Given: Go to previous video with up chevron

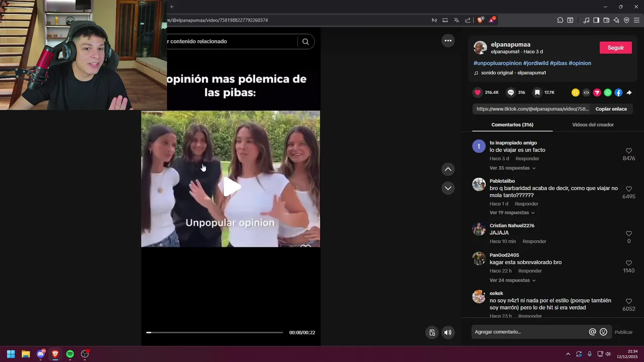Looking at the screenshot, I should [448, 169].
